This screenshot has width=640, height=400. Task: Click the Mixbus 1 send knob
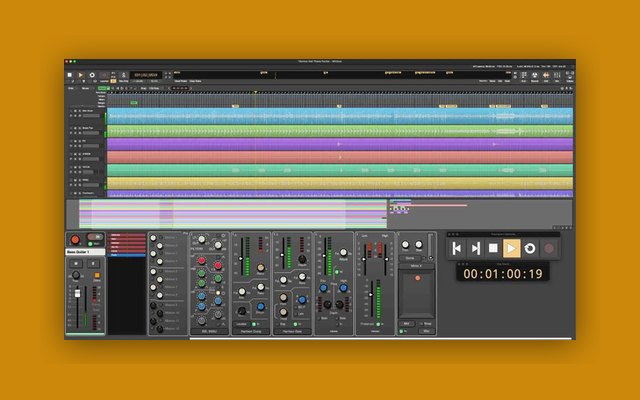pyautogui.click(x=153, y=238)
